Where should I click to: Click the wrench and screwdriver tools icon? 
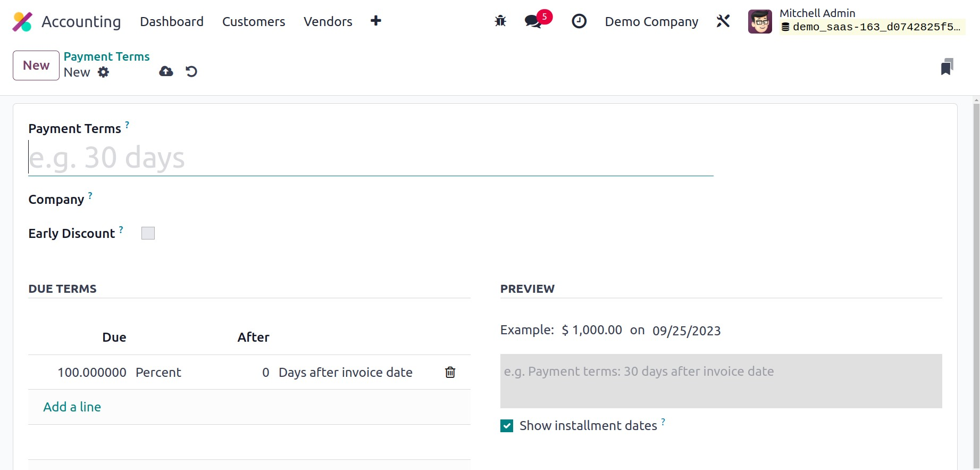click(x=723, y=21)
